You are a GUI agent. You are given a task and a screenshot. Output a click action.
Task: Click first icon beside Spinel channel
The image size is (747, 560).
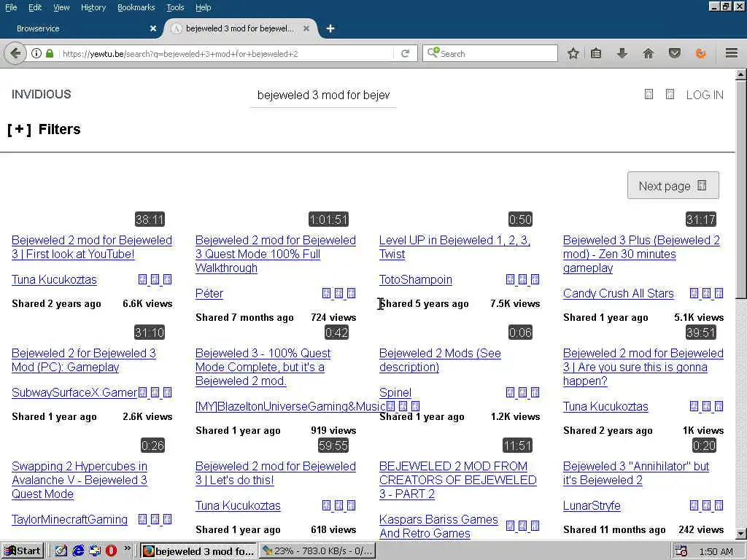(x=510, y=392)
